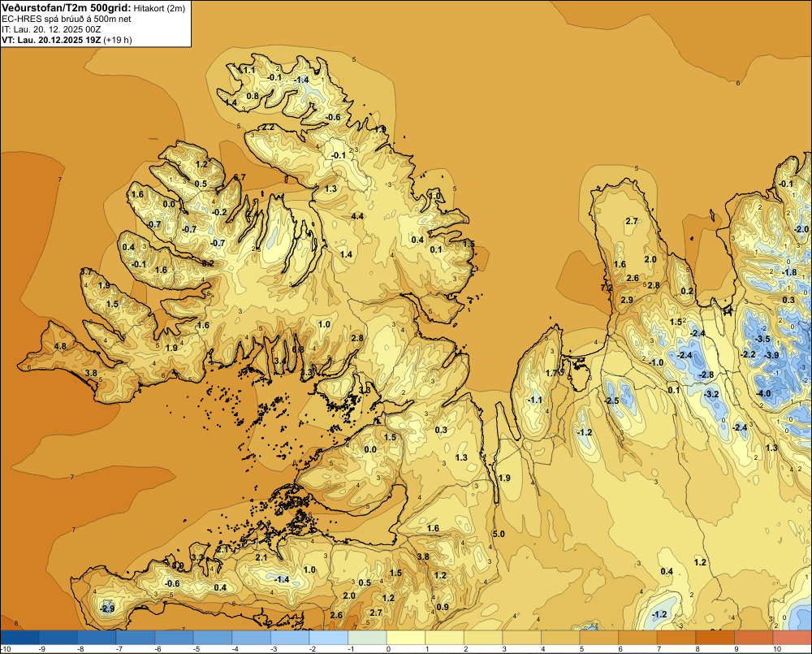812x654 pixels.
Task: Click the '-2.0' temperature value near the right edge
Action: pos(801,229)
